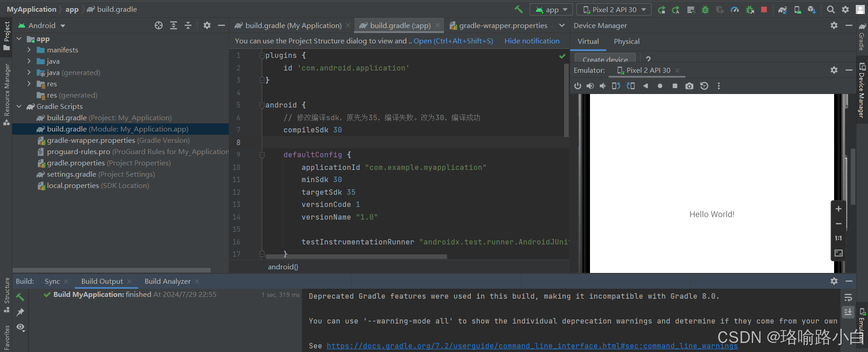Zoom in emulator with plus button

pyautogui.click(x=839, y=209)
